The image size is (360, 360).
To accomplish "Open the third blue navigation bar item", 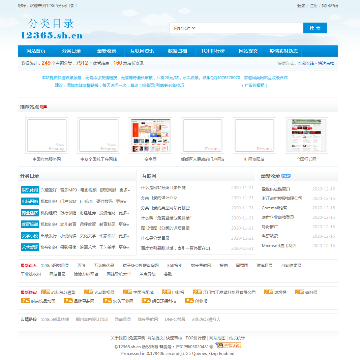I will tap(107, 51).
